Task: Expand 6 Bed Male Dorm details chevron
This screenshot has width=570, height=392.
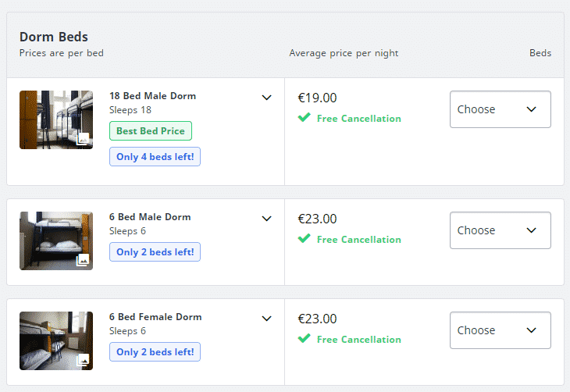Action: coord(267,219)
